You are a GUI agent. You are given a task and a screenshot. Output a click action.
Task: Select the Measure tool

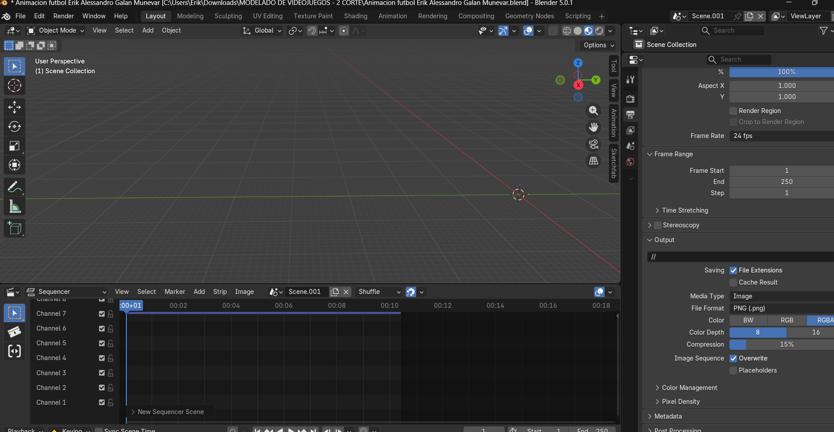[14, 206]
